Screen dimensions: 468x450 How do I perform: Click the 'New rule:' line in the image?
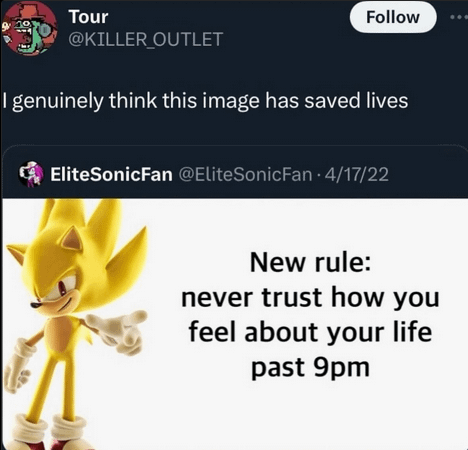point(310,262)
